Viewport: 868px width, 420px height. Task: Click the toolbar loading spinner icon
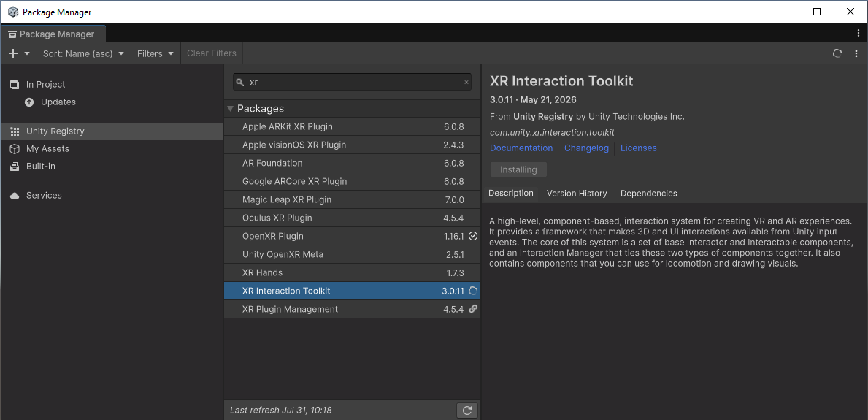pos(837,54)
